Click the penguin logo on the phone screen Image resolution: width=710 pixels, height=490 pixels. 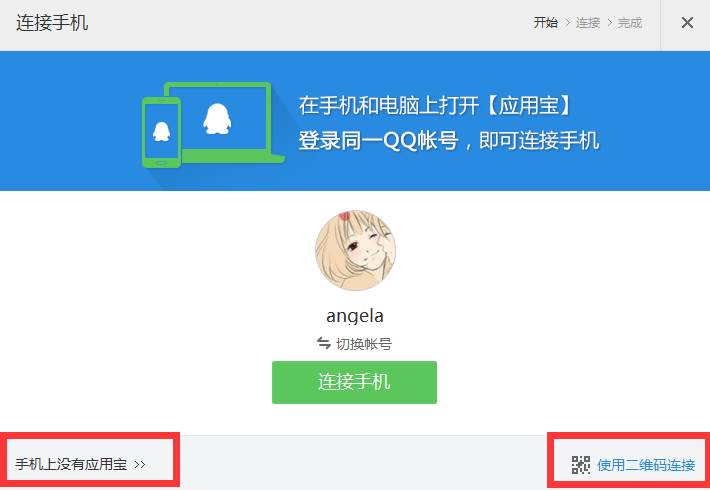[x=161, y=131]
